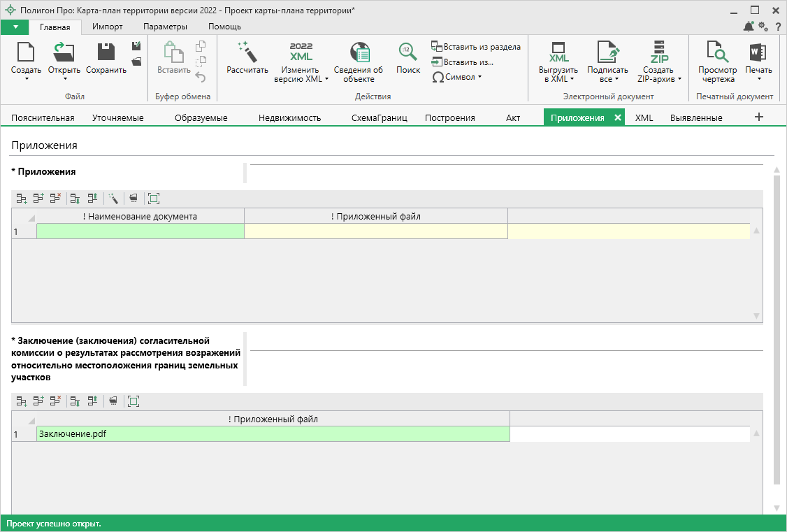The height and width of the screenshot is (532, 787).
Task: Expand the Символ dropdown
Action: point(458,77)
